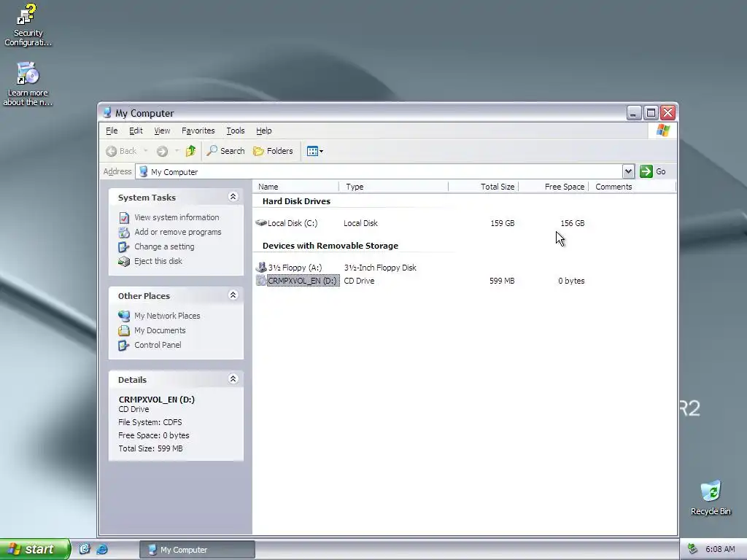Sort by the Type column header
This screenshot has height=560, width=747.
(x=393, y=187)
